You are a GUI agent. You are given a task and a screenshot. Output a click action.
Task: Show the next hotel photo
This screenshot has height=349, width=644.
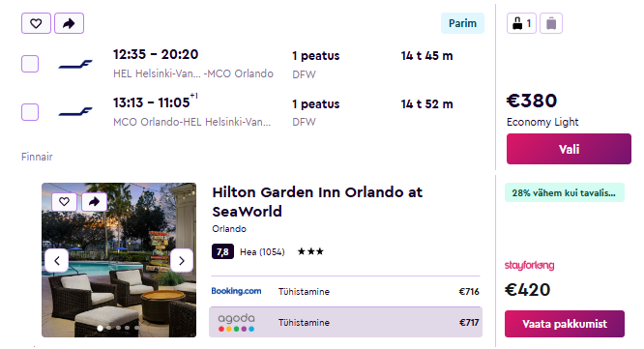182,260
